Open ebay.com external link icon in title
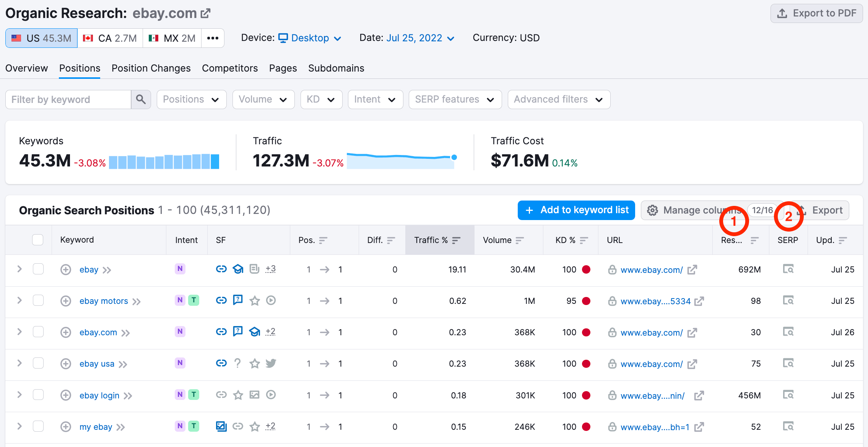This screenshot has width=868, height=447. tap(206, 13)
